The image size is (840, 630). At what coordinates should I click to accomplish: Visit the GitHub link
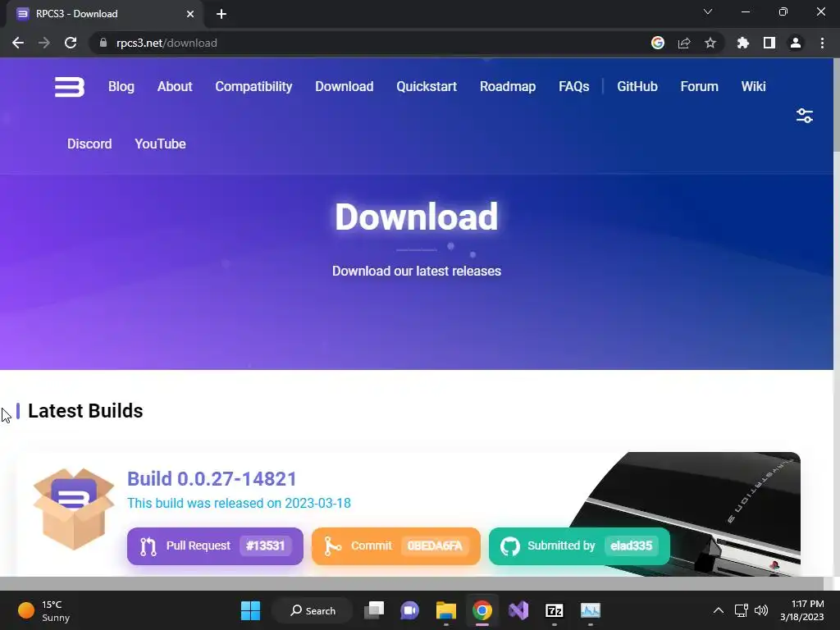(x=637, y=86)
